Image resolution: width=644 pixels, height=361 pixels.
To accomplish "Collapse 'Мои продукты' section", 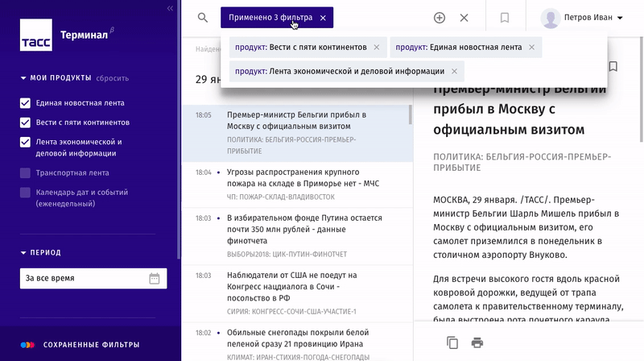I will pyautogui.click(x=56, y=77).
